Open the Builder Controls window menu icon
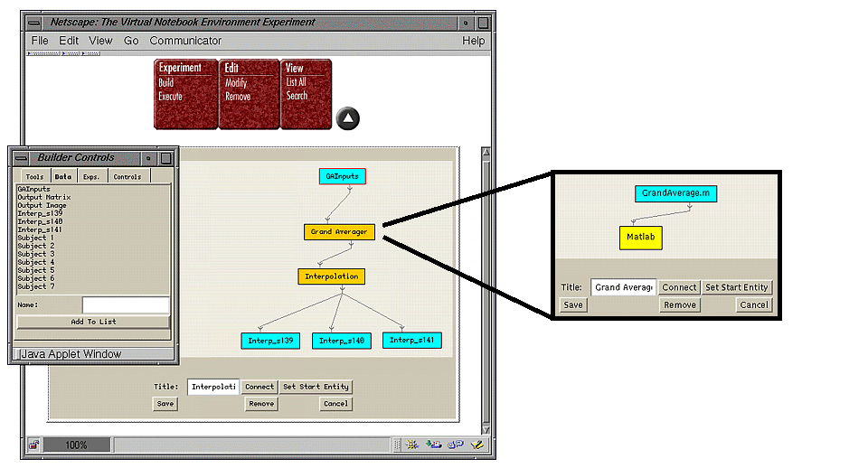This screenshot has width=868, height=468. pyautogui.click(x=21, y=158)
